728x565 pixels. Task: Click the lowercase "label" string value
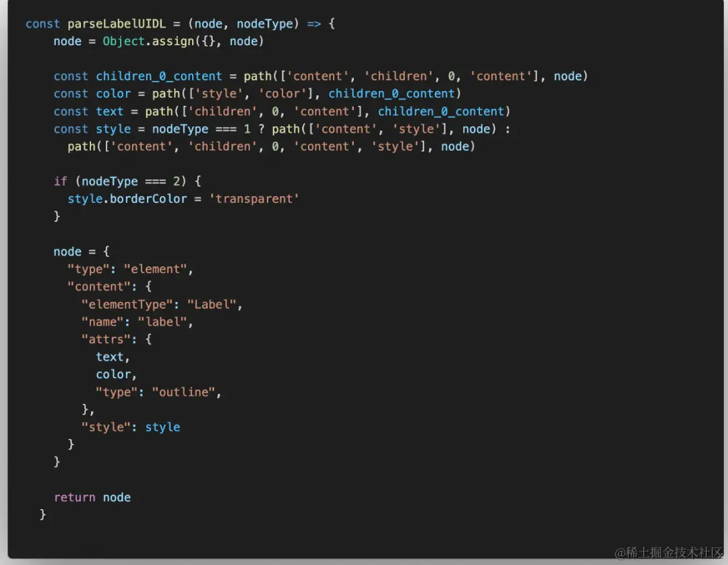point(162,322)
